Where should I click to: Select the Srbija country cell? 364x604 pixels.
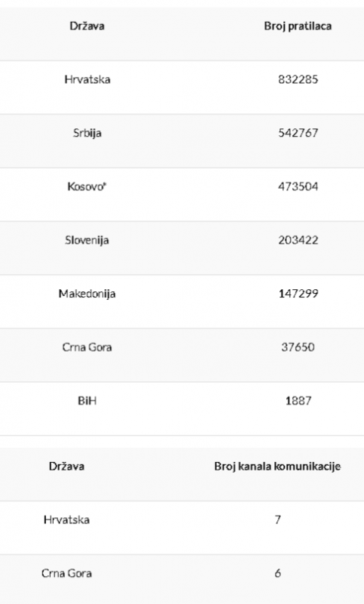[x=87, y=133]
